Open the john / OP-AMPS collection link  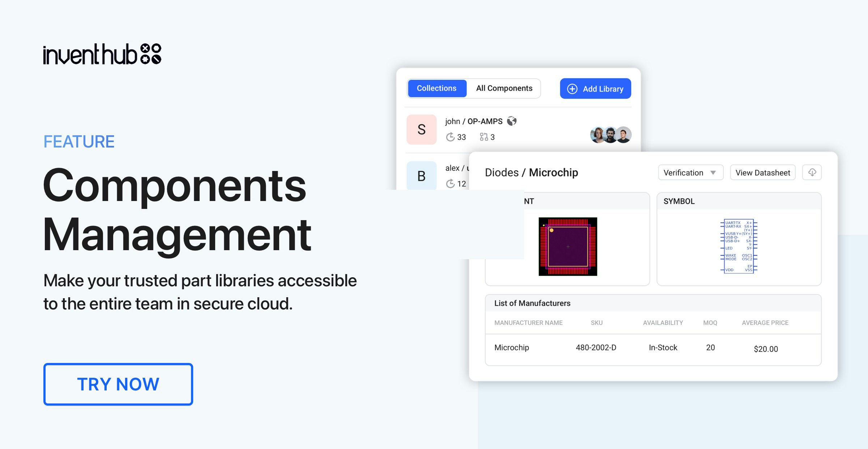[x=474, y=121]
